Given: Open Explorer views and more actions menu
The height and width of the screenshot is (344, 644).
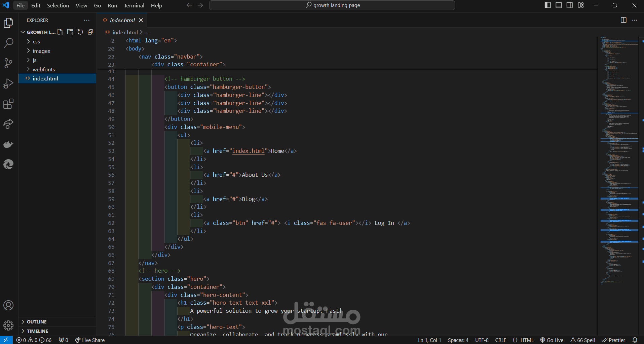Looking at the screenshot, I should click(x=87, y=20).
